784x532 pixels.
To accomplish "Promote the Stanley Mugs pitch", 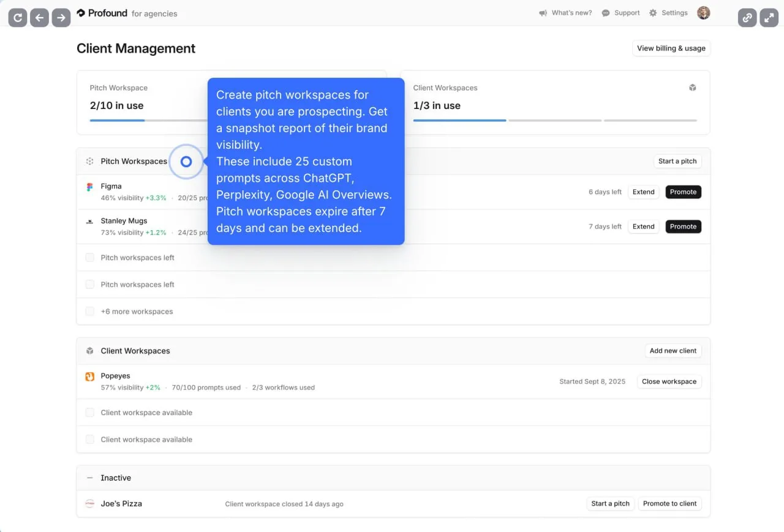I will pos(683,227).
